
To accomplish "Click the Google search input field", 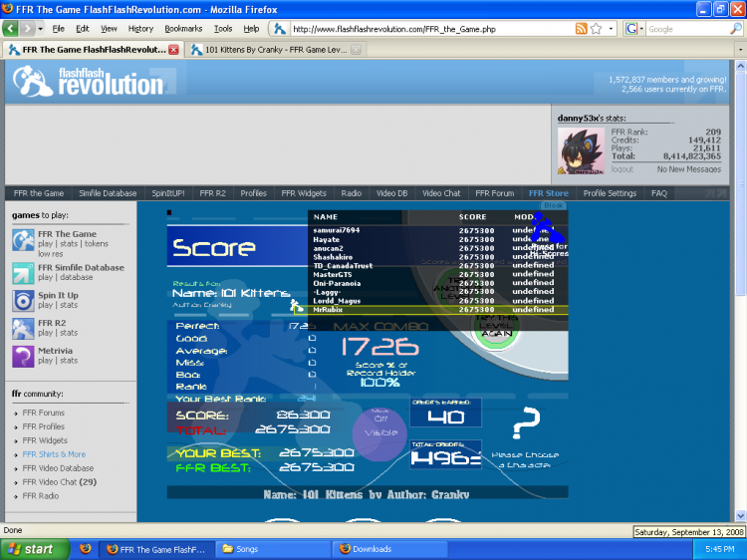I will pyautogui.click(x=687, y=29).
